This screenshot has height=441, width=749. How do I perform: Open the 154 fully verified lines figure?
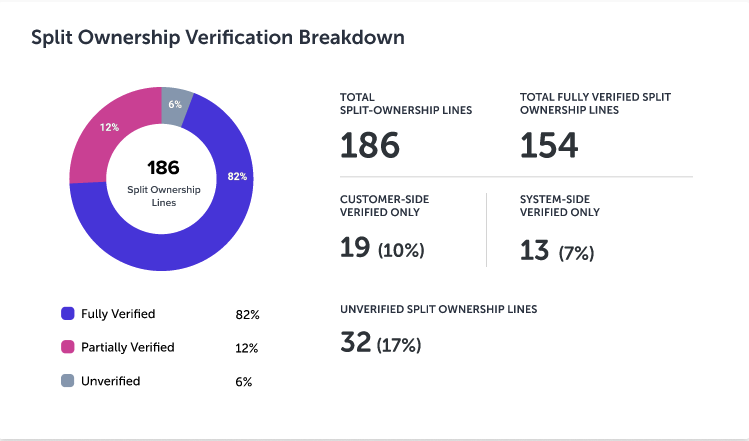[x=549, y=146]
